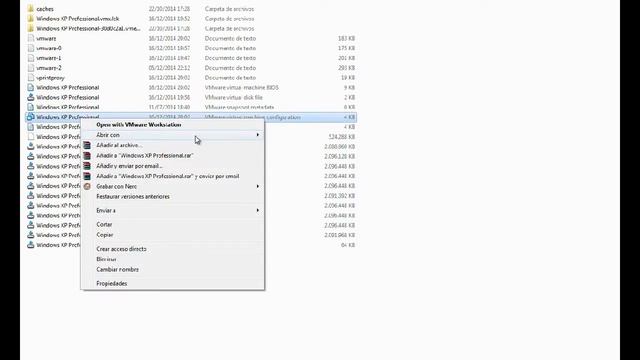The image size is (640, 360).
Task: Click disk icon of the 2.091.392 KB file
Action: tap(31, 196)
